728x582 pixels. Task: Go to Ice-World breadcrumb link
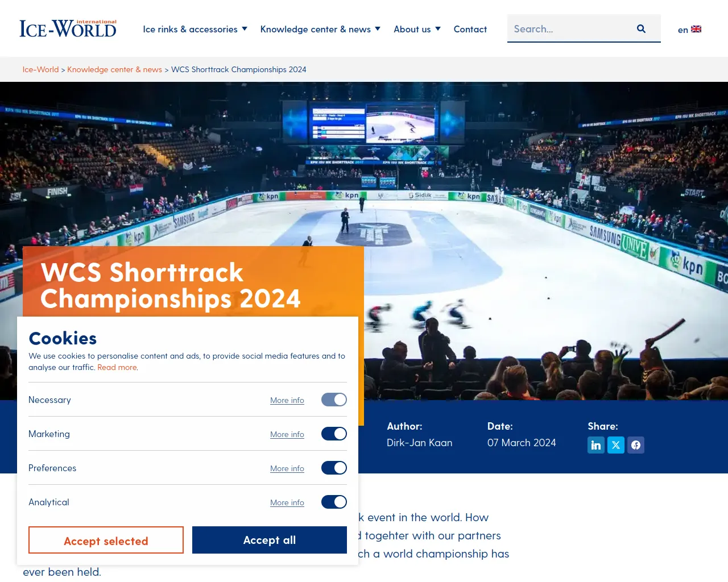[40, 69]
